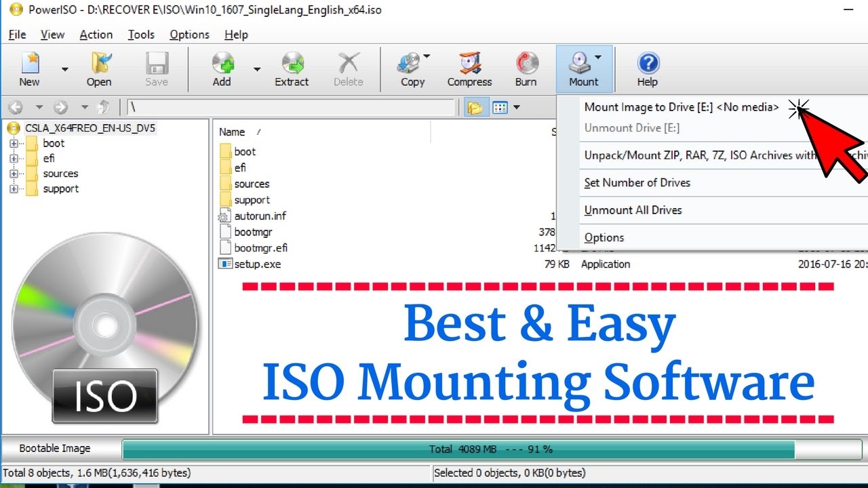The height and width of the screenshot is (488, 868).
Task: Click the Selected 0 objects status text
Action: [x=510, y=473]
